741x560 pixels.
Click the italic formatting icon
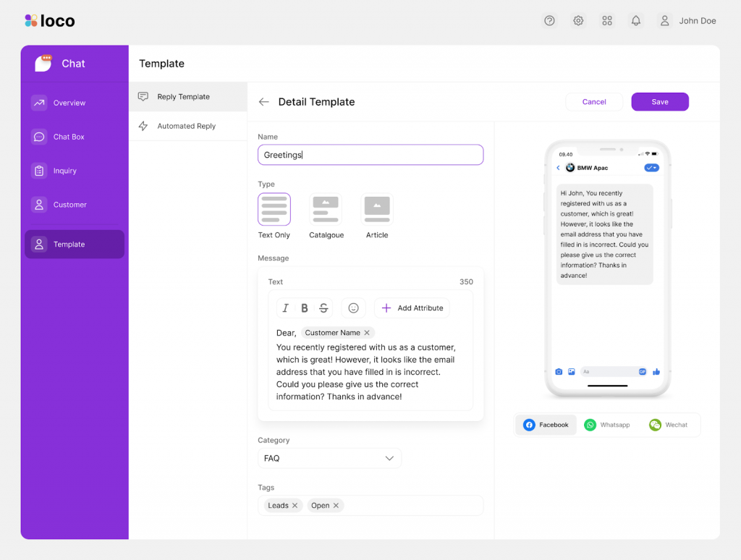point(285,308)
